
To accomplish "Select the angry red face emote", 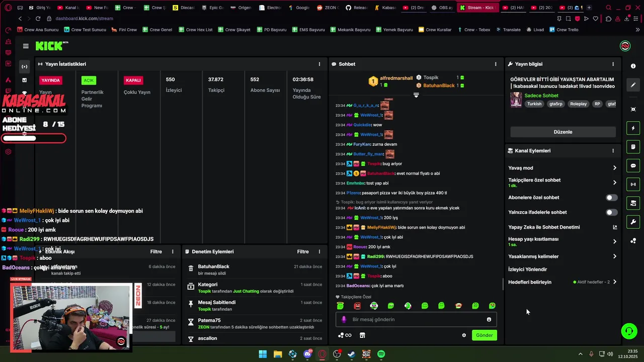I will pyautogui.click(x=357, y=306).
